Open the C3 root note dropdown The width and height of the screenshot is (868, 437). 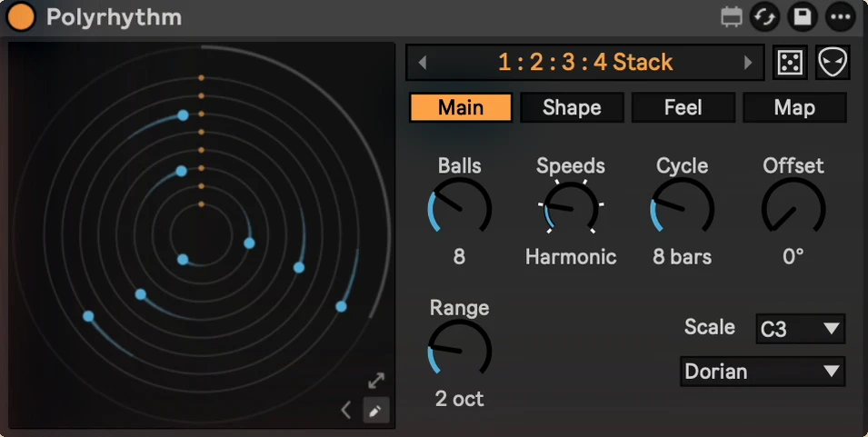click(x=801, y=329)
